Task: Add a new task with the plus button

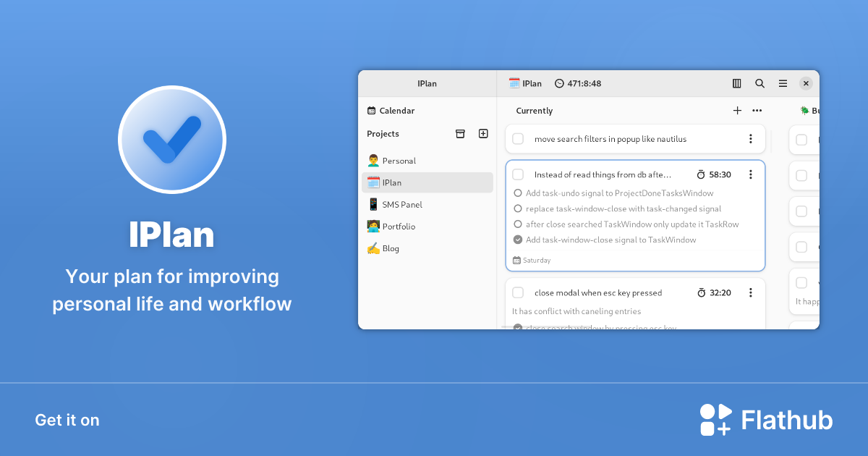Action: (x=737, y=110)
